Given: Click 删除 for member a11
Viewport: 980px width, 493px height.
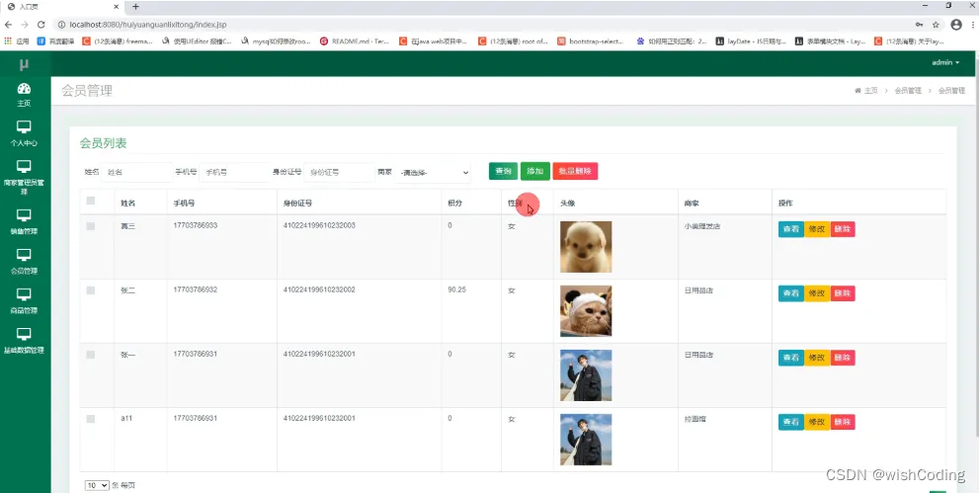Looking at the screenshot, I should [x=843, y=422].
